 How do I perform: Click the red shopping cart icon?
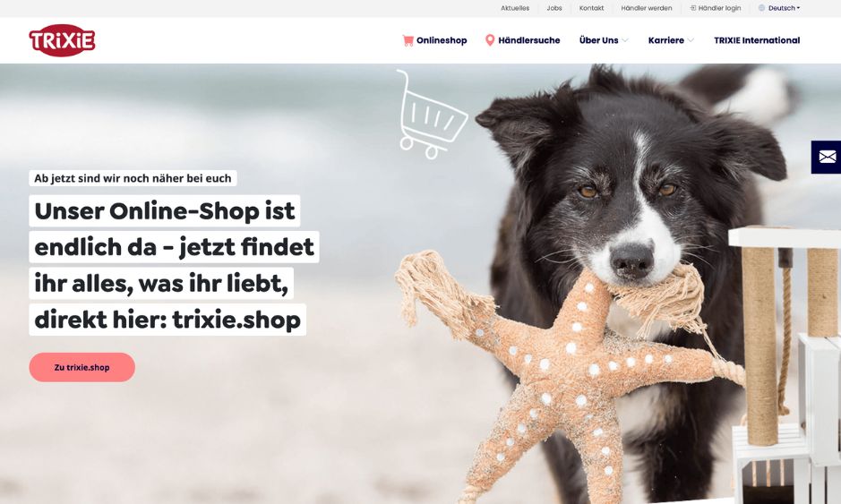tap(408, 40)
